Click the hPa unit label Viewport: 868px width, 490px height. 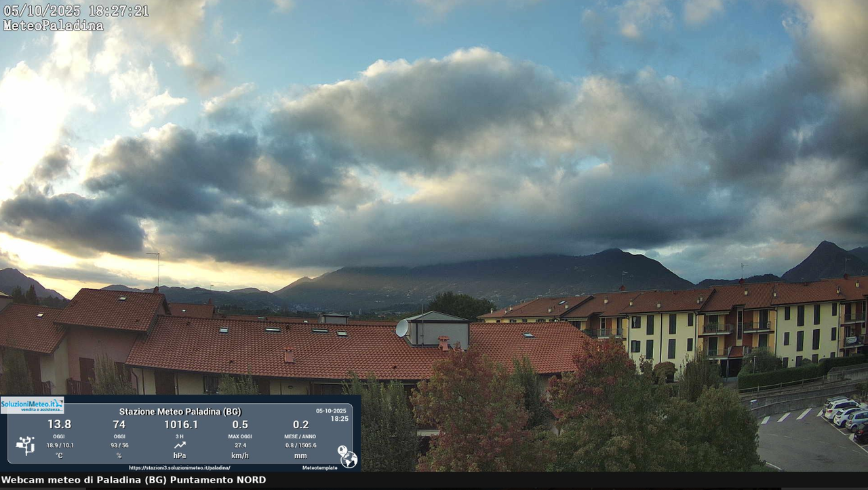coord(180,455)
